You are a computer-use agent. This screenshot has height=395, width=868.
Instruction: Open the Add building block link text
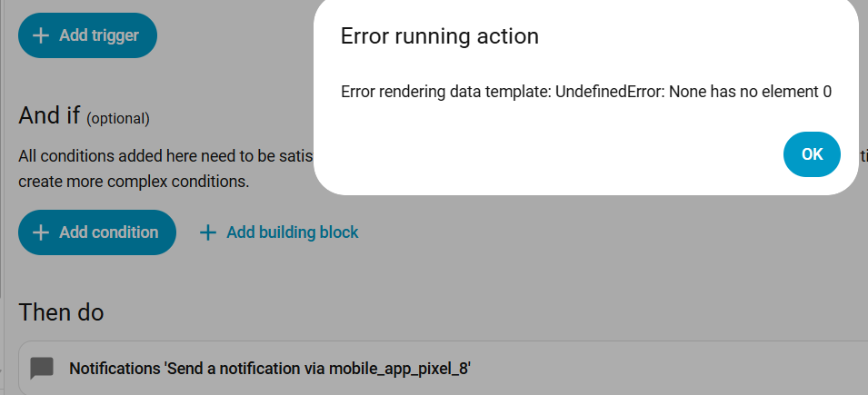tap(292, 232)
